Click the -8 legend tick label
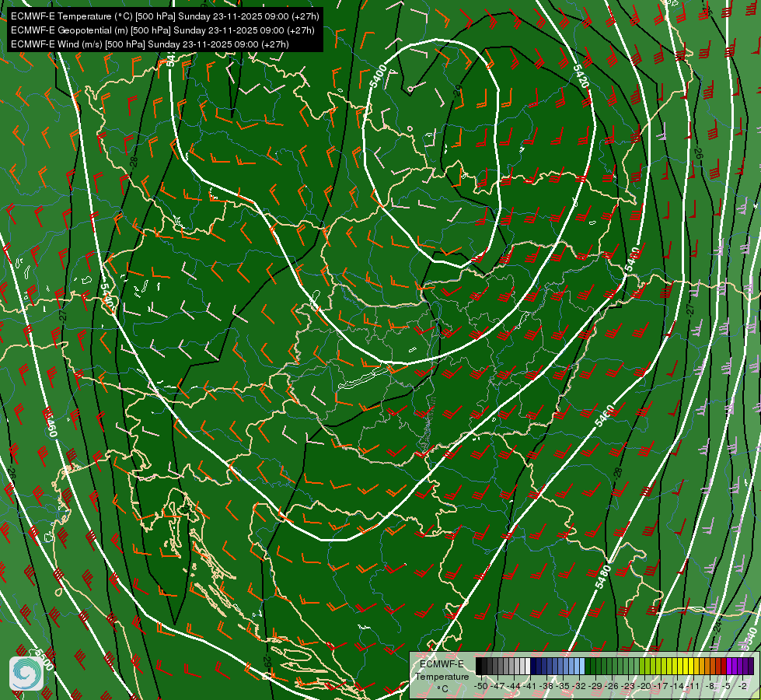761x700 pixels. [710, 686]
